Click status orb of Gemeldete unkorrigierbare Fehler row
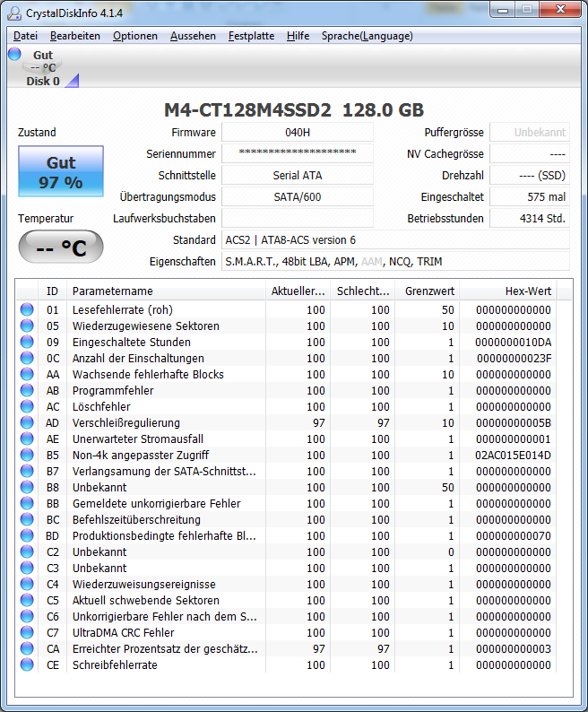588x712 pixels. pyautogui.click(x=27, y=503)
